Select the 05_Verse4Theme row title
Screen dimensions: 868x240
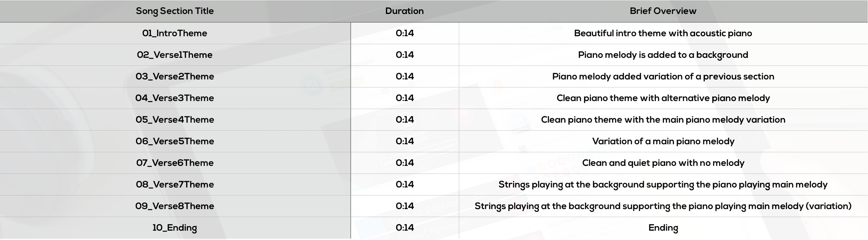175,120
